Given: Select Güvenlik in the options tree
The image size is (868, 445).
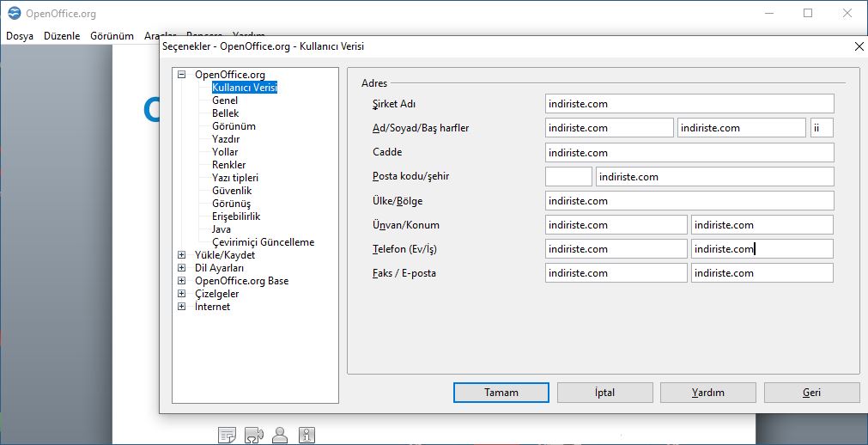Looking at the screenshot, I should [232, 191].
